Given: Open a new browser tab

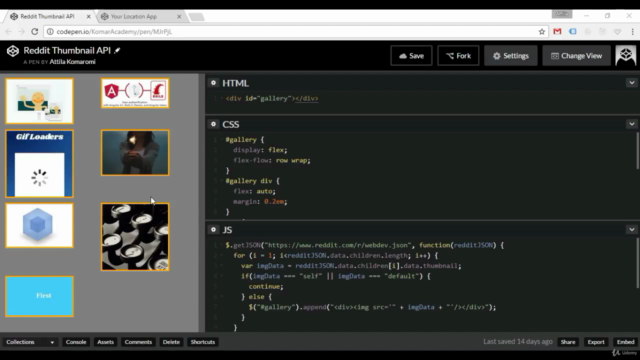Looking at the screenshot, I should point(196,17).
